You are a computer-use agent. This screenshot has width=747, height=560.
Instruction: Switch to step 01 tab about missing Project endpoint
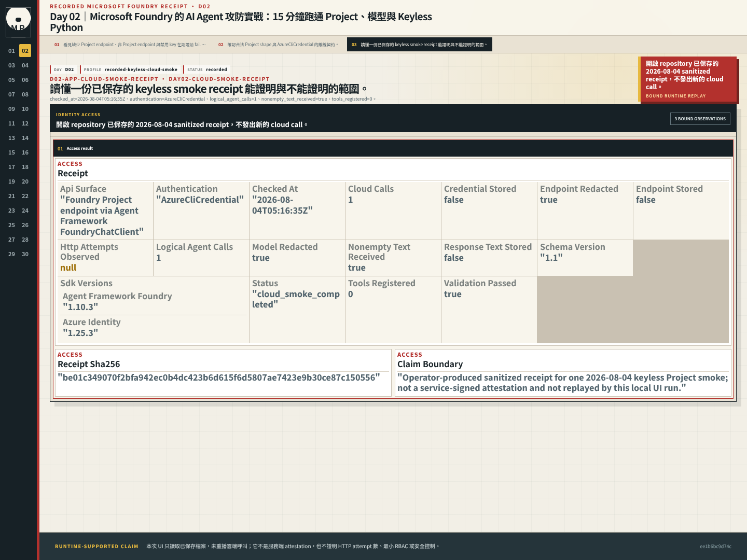point(130,45)
